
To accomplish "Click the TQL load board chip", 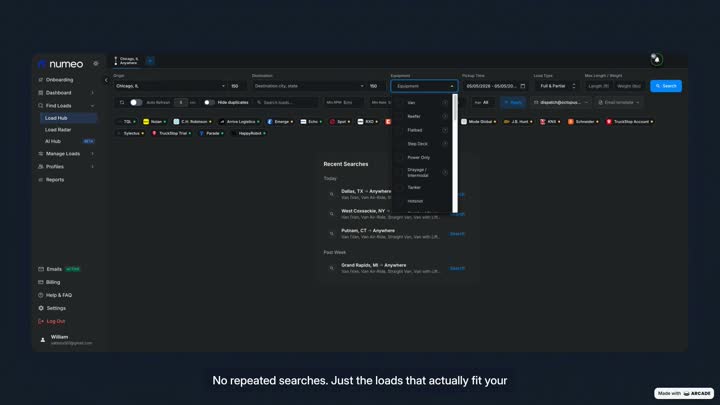I will [x=126, y=122].
